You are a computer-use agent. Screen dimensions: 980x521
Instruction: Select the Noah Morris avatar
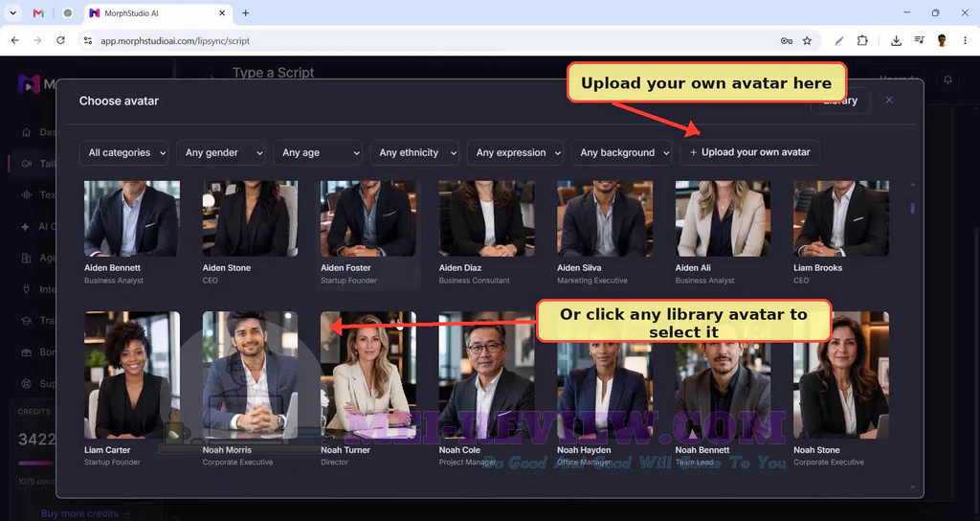[x=250, y=374]
